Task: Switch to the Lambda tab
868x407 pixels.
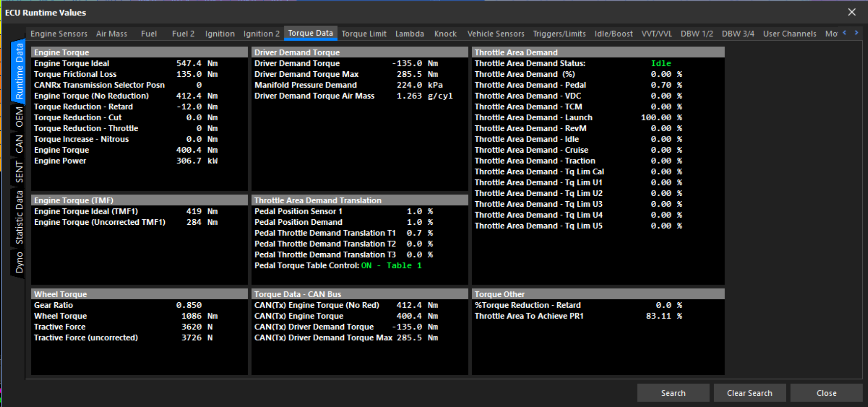Action: click(x=409, y=34)
